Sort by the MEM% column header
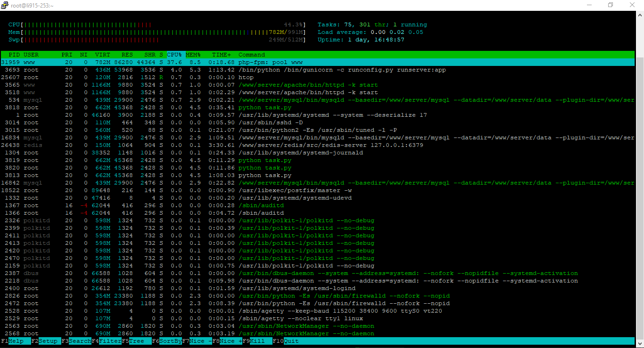The image size is (644, 348). 193,55
